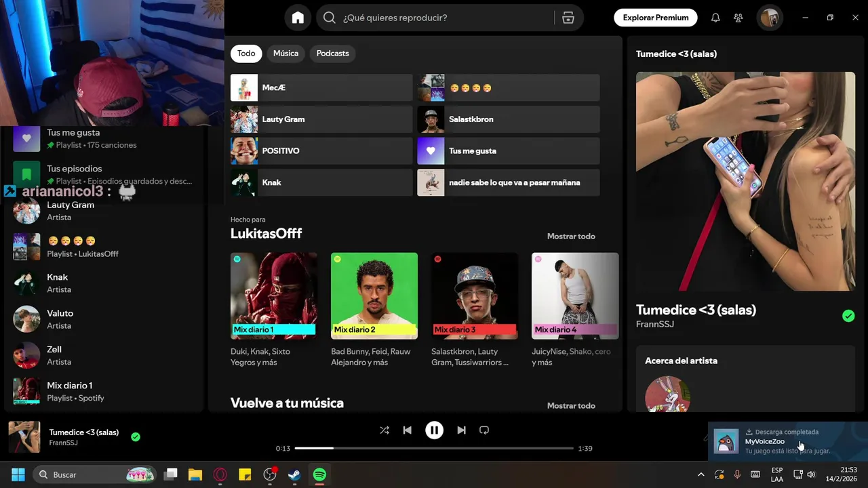Open Sticky Notes from taskbar
Image resolution: width=868 pixels, height=488 pixels.
pos(245,474)
